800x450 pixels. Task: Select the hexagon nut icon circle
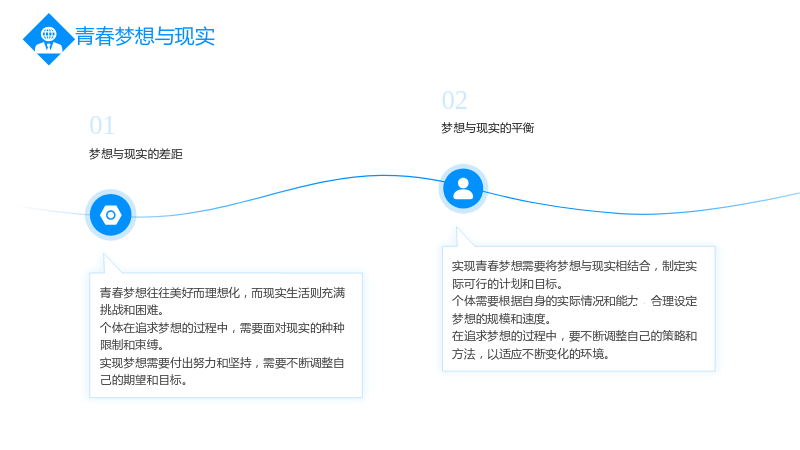tap(111, 215)
